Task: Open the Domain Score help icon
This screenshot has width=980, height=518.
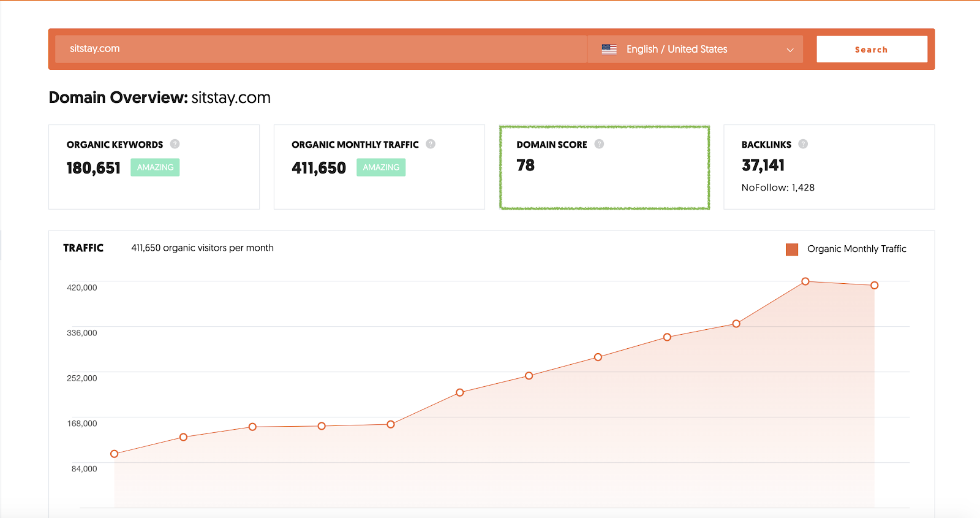Action: coord(599,144)
